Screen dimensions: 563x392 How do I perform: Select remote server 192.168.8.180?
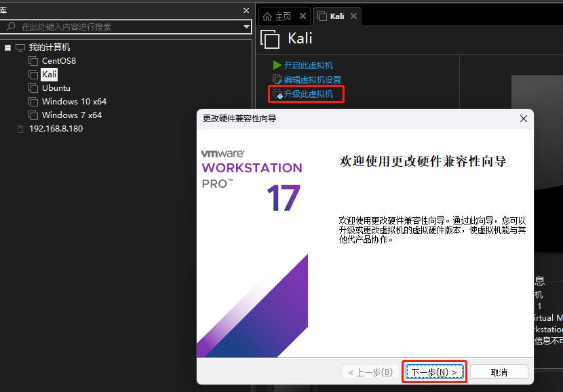click(x=56, y=128)
